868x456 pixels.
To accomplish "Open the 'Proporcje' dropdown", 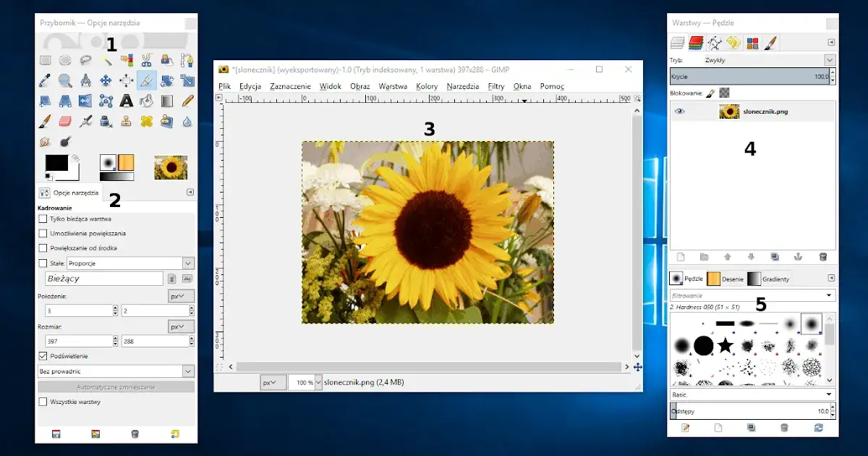I will [x=131, y=263].
